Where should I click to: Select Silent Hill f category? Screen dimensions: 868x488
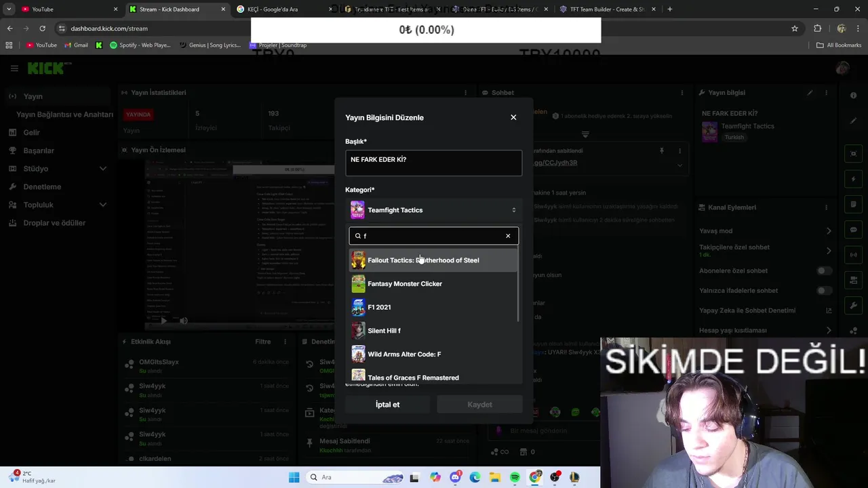click(433, 331)
